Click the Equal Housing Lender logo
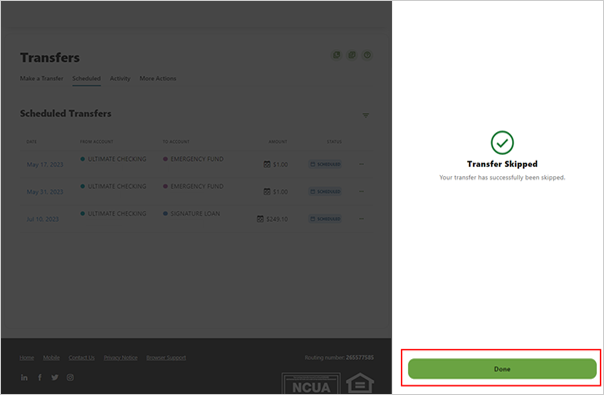This screenshot has height=395, width=604. [360, 383]
